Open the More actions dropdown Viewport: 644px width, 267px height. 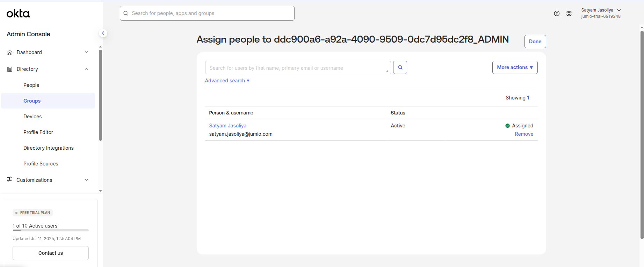pos(515,67)
